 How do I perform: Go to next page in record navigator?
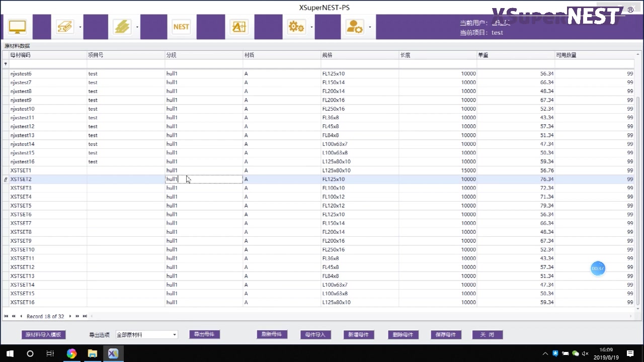77,316
